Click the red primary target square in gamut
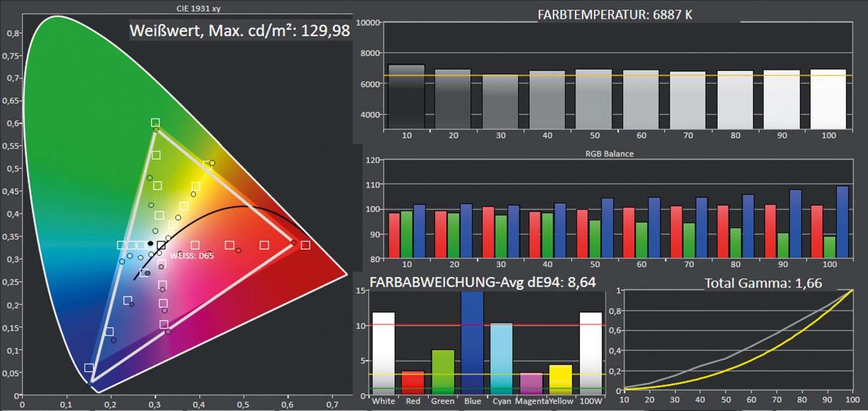 pyautogui.click(x=306, y=245)
